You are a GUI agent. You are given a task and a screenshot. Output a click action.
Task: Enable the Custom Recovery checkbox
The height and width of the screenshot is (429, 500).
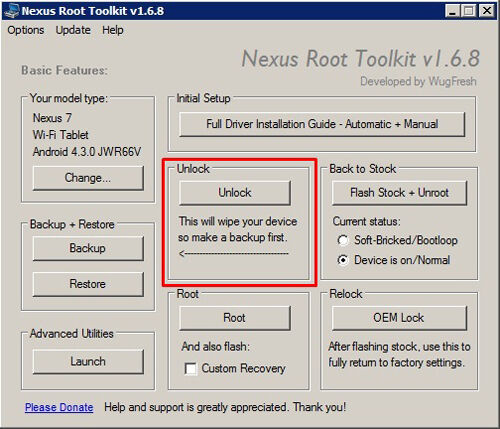click(x=191, y=369)
